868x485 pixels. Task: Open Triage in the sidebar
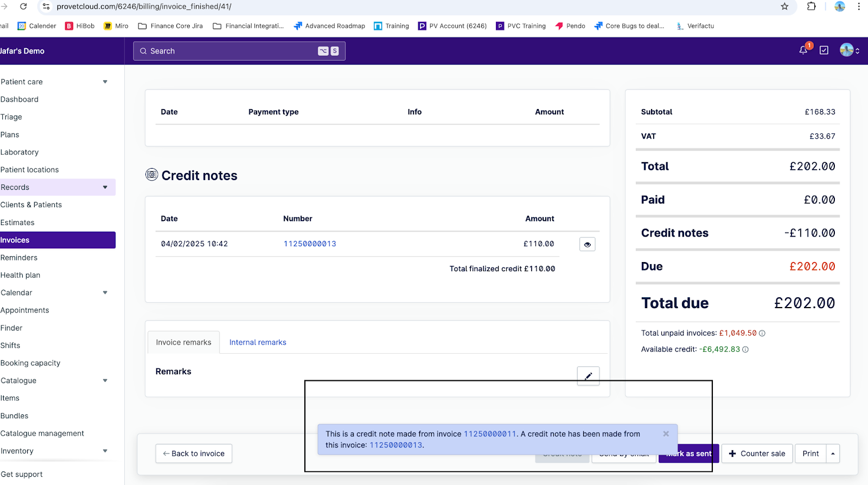click(11, 117)
